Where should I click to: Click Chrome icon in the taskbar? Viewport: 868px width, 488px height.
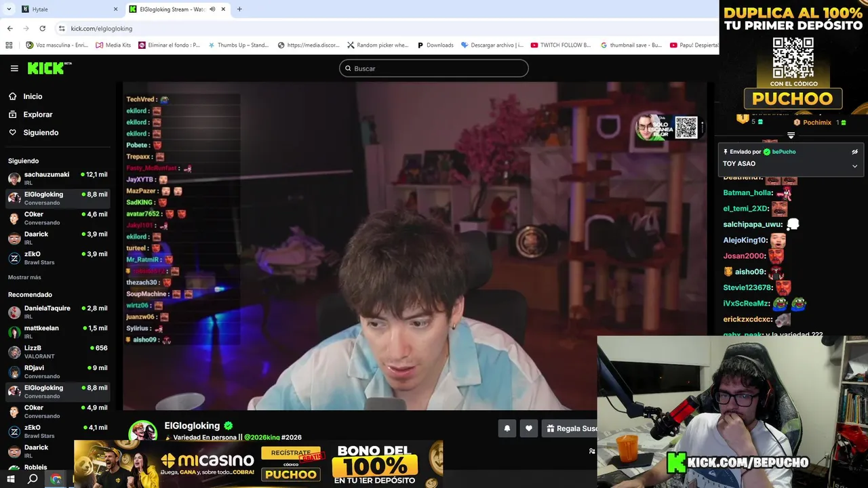click(x=56, y=479)
